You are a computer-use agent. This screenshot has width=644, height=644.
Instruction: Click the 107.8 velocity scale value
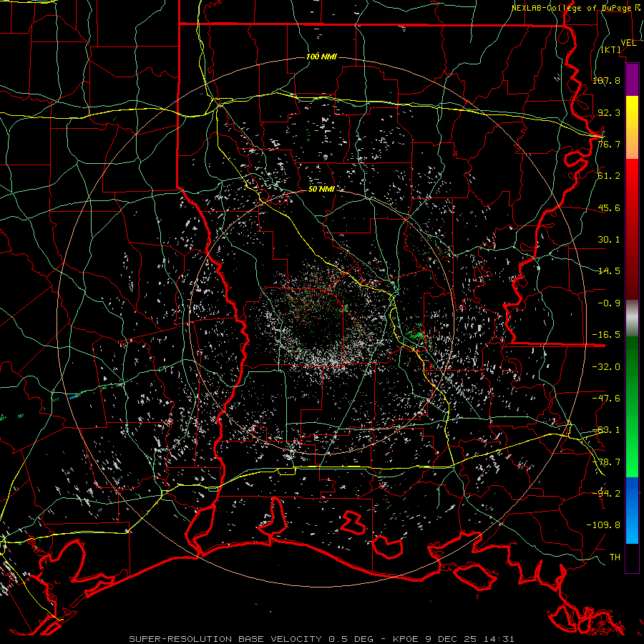point(606,80)
